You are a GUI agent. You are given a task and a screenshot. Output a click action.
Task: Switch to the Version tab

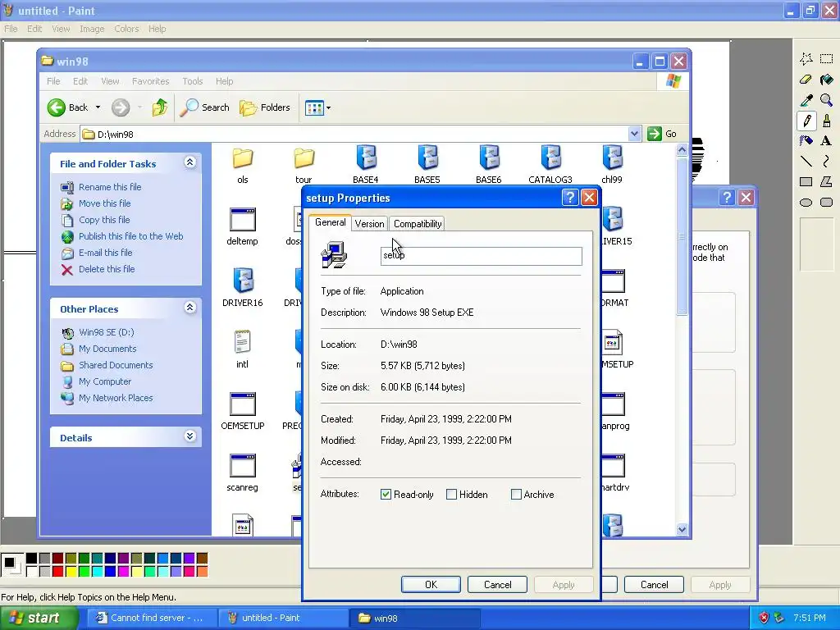370,224
